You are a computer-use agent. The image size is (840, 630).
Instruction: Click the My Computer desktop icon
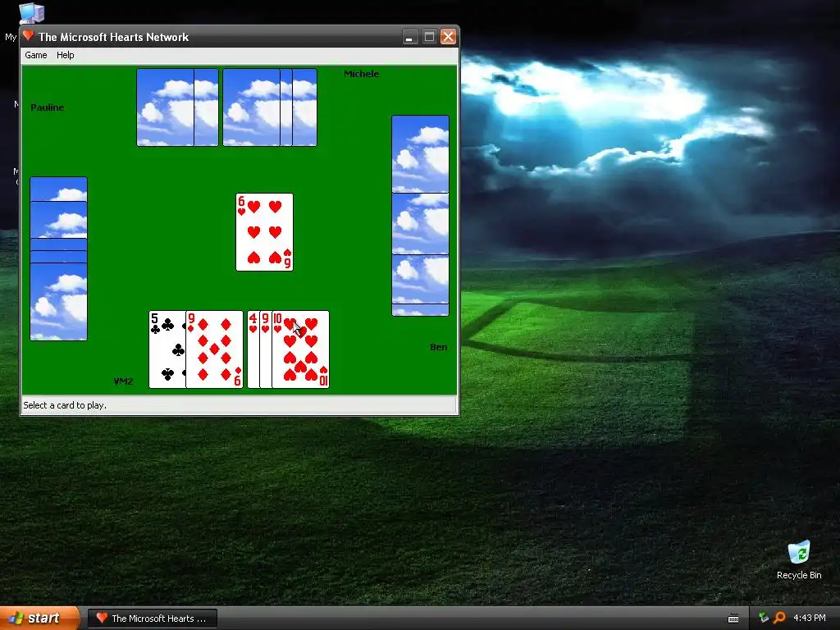click(30, 14)
